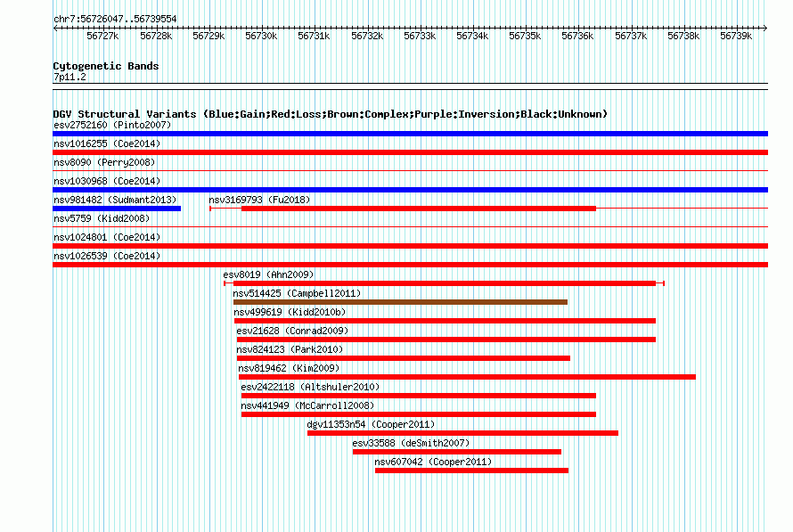Click the red nsv1026539 loss bar
This screenshot has height=532, width=793.
pos(410,265)
